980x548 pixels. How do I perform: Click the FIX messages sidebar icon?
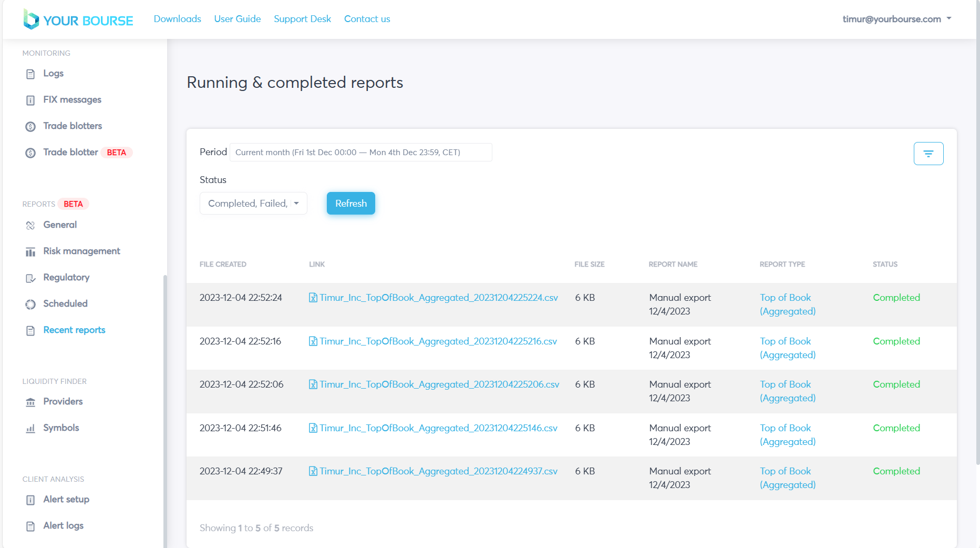(30, 100)
